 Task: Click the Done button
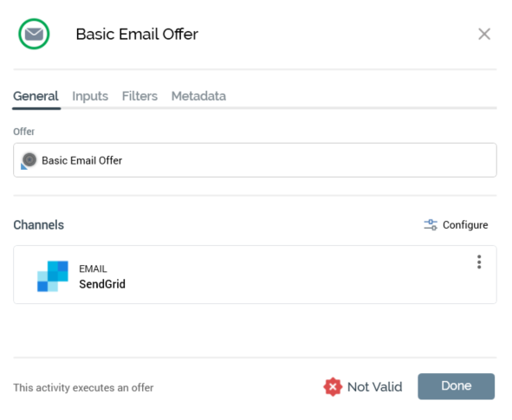click(x=457, y=386)
